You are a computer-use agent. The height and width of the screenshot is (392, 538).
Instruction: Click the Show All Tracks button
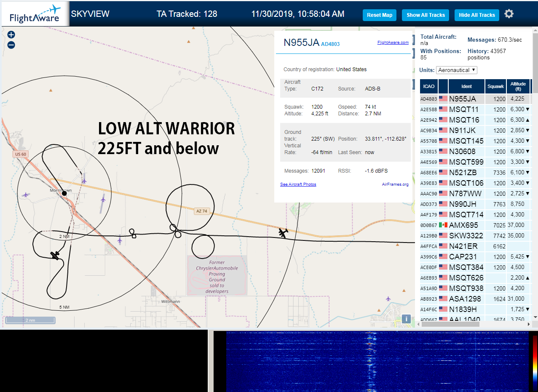tap(426, 15)
